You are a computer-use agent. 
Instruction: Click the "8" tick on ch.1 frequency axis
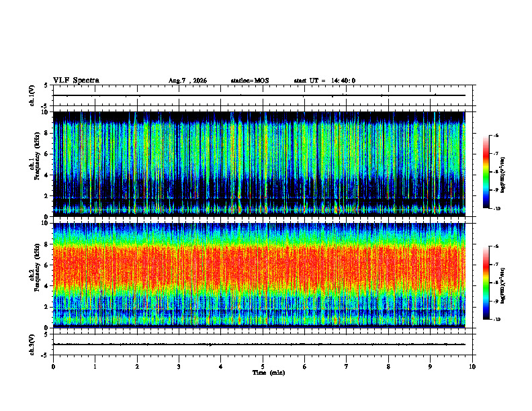[x=47, y=133]
